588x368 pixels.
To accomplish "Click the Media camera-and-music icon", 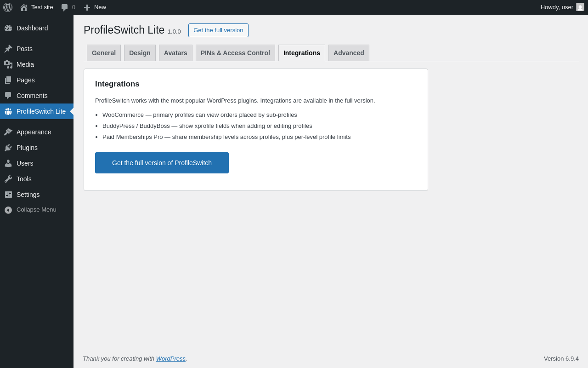I will click(8, 64).
